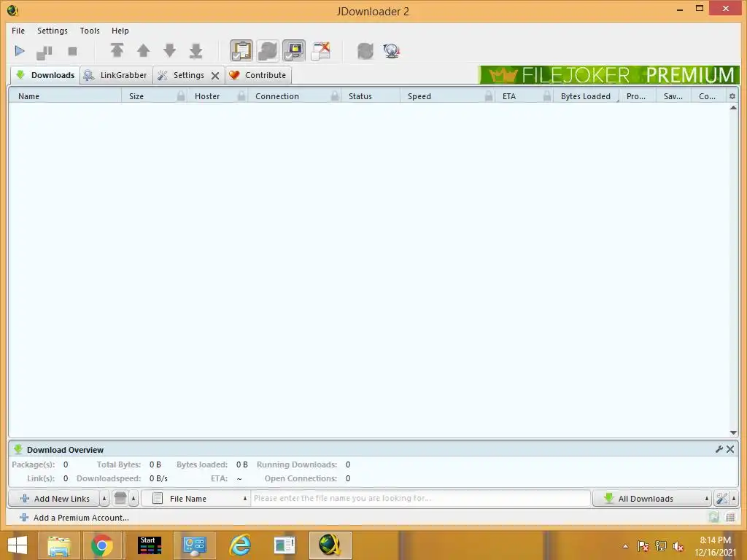Click the grey reconnect icon in toolbar
This screenshot has width=747, height=560.
(x=365, y=50)
